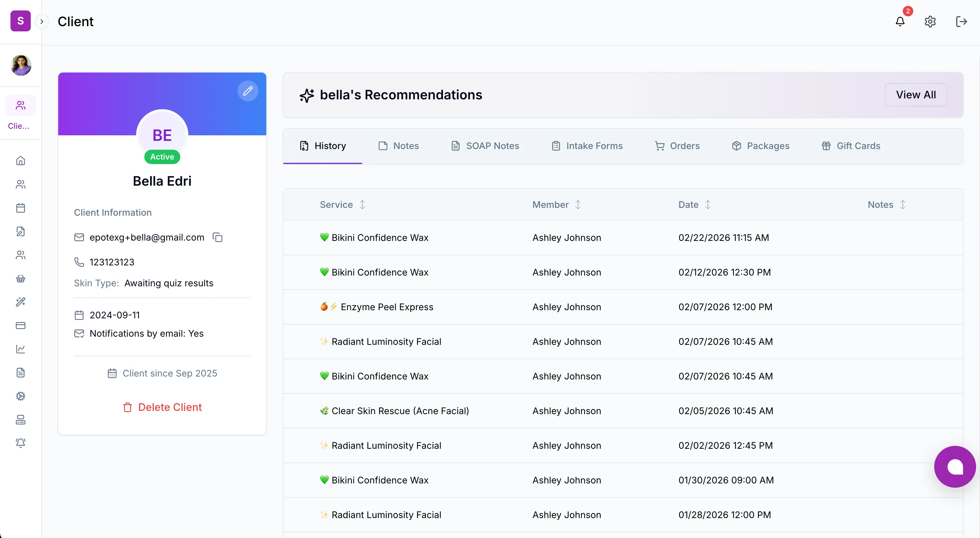The width and height of the screenshot is (980, 538).
Task: Open settings gear in top bar
Action: click(930, 22)
